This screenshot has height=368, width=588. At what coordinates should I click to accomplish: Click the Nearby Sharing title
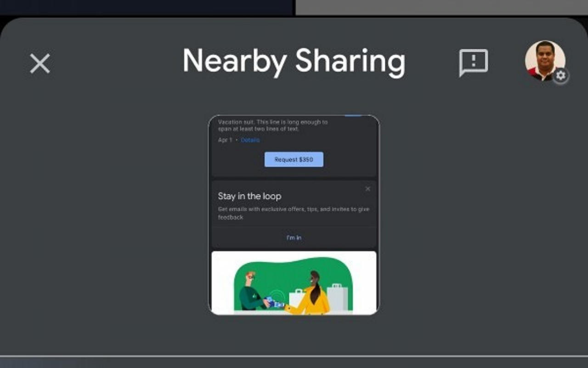coord(294,62)
